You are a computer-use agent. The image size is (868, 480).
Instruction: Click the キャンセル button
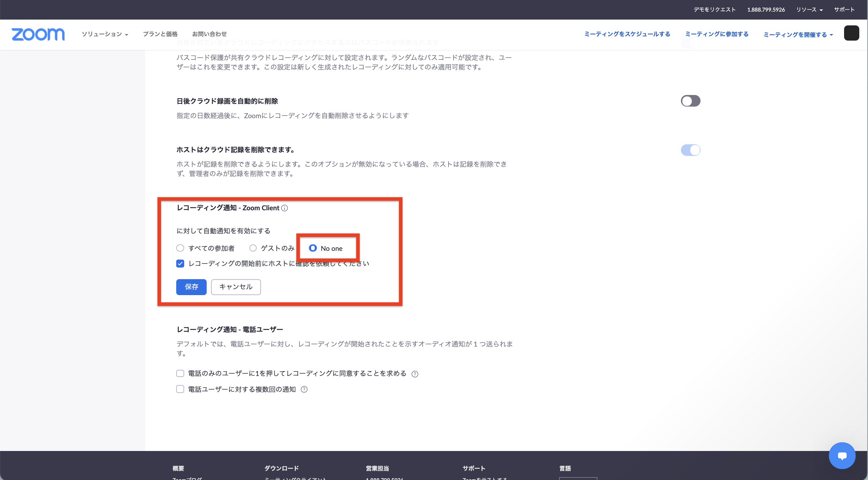(236, 287)
